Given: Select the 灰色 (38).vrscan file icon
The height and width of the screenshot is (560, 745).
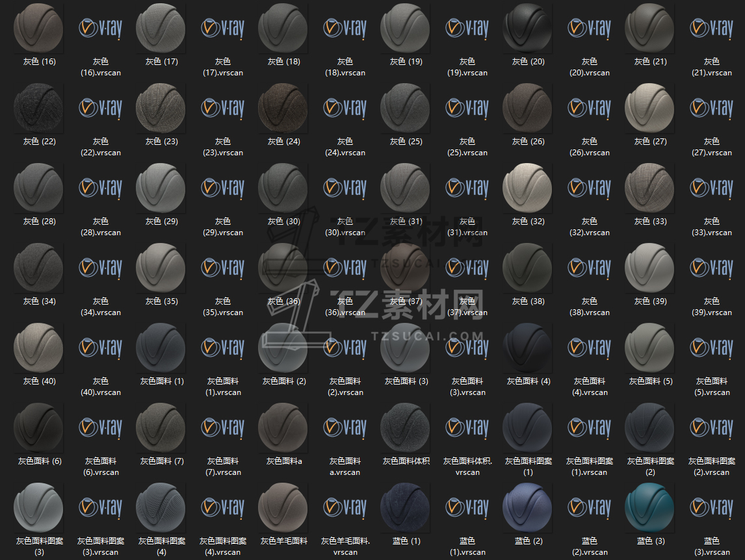Looking at the screenshot, I should (x=589, y=268).
